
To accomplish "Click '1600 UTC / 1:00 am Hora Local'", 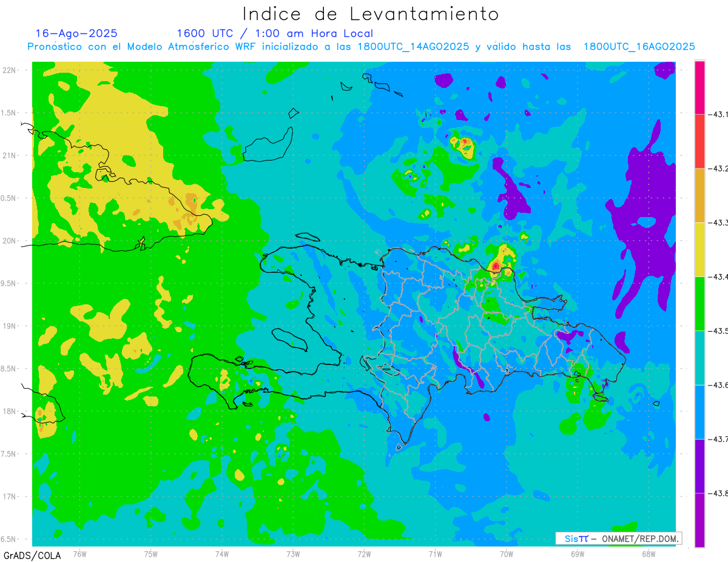I will 275,33.
